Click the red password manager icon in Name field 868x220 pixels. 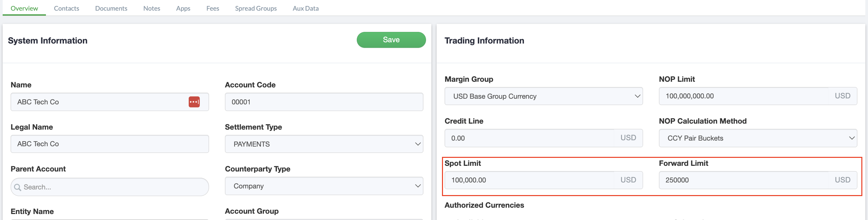pyautogui.click(x=194, y=102)
